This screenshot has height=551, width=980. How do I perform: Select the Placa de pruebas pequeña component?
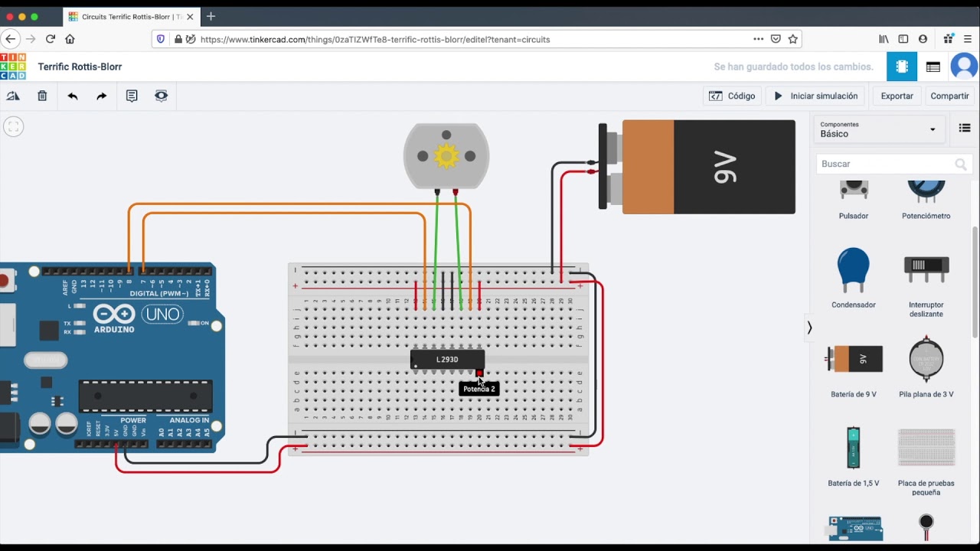[x=926, y=461]
